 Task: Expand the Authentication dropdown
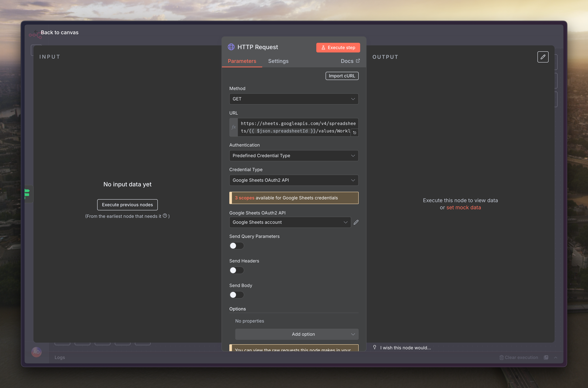pos(294,156)
